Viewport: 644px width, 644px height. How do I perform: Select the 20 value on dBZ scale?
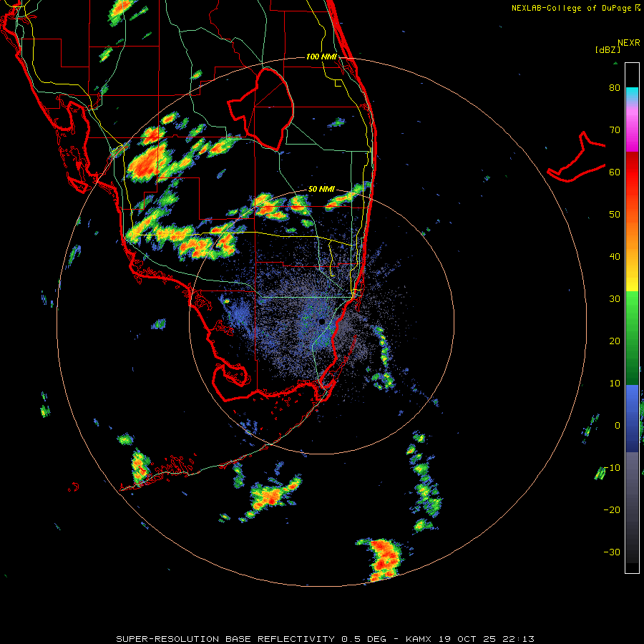(x=615, y=341)
